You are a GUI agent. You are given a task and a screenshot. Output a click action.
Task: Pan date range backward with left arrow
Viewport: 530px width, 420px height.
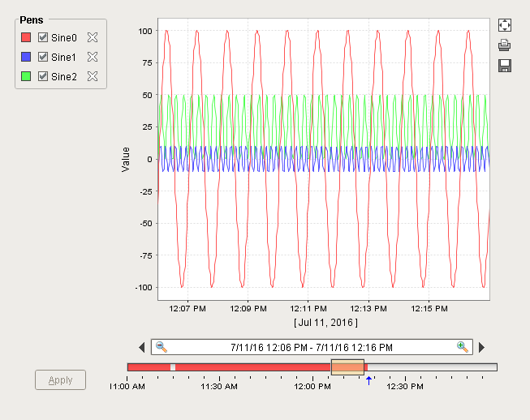click(x=142, y=348)
